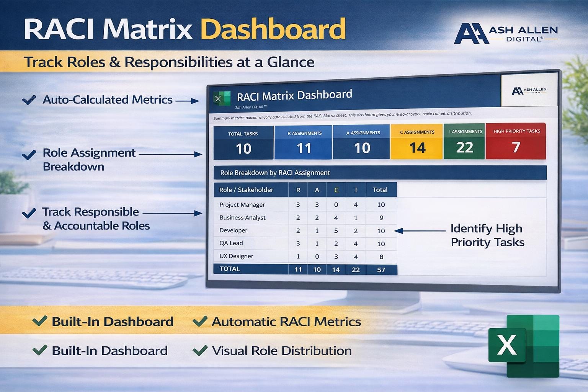Image resolution: width=588 pixels, height=392 pixels.
Task: Click the TOTAL row I value 22
Action: click(x=356, y=270)
